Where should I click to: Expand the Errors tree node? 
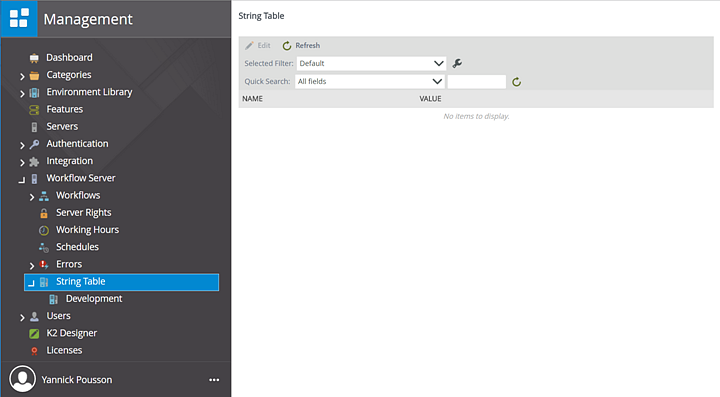(x=32, y=266)
